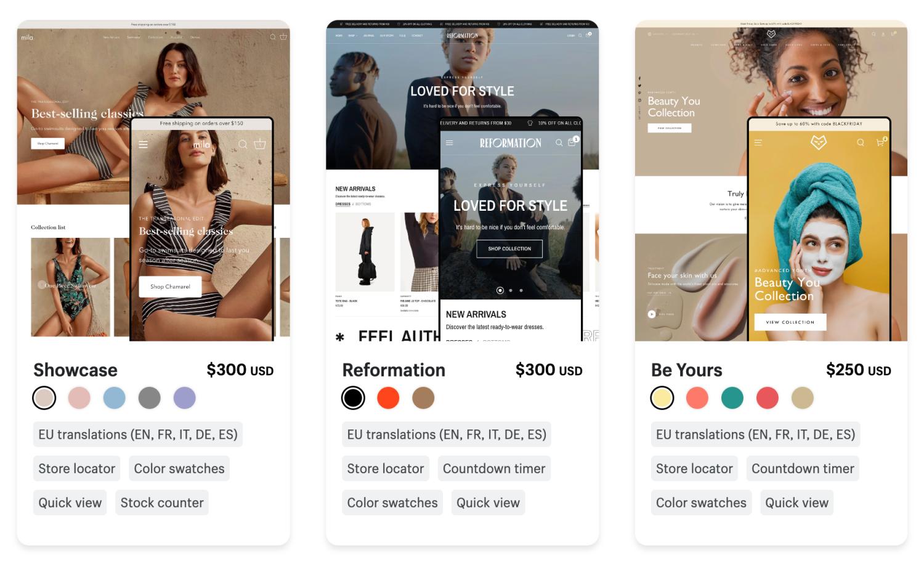Click the cart icon in Be Yours mobile preview
Image resolution: width=924 pixels, height=570 pixels.
[x=881, y=142]
